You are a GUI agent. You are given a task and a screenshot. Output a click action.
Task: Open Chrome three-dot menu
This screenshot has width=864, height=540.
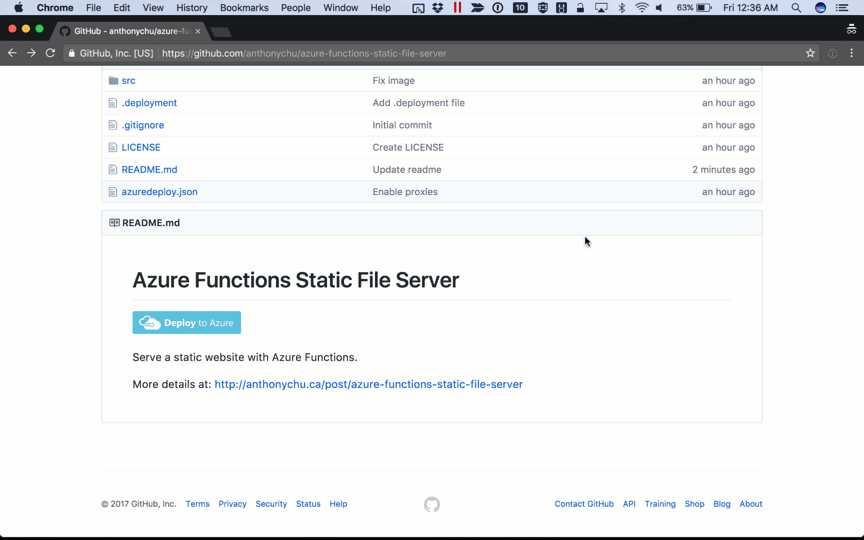(851, 53)
